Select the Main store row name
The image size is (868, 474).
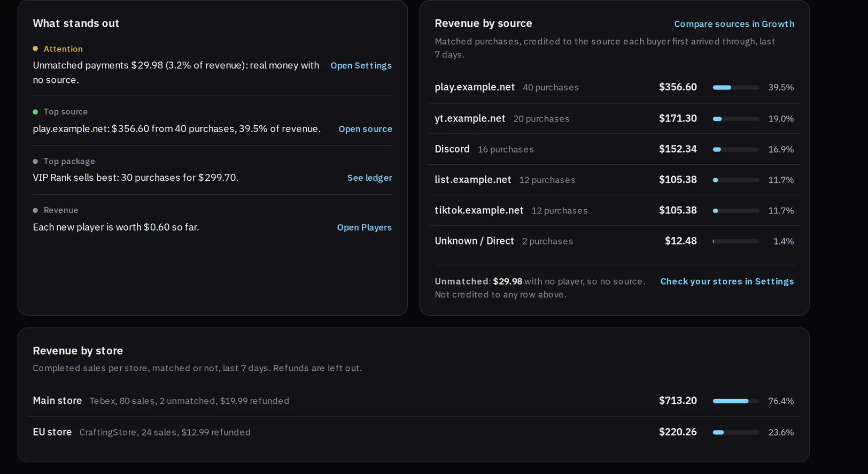point(57,401)
